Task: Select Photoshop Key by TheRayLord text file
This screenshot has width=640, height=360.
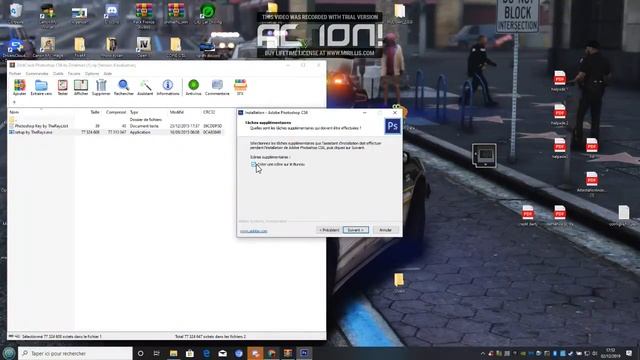Action: point(116,126)
